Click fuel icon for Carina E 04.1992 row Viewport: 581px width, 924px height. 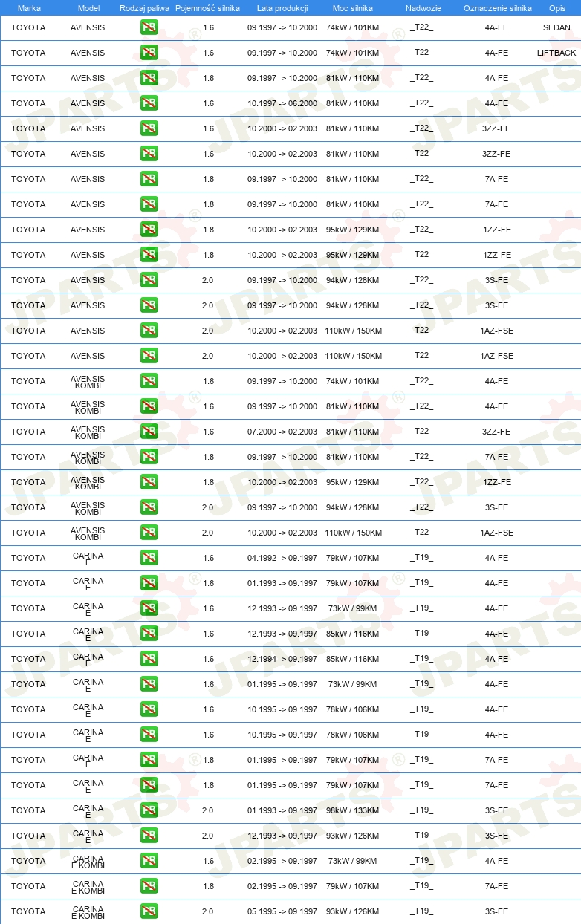tap(149, 558)
